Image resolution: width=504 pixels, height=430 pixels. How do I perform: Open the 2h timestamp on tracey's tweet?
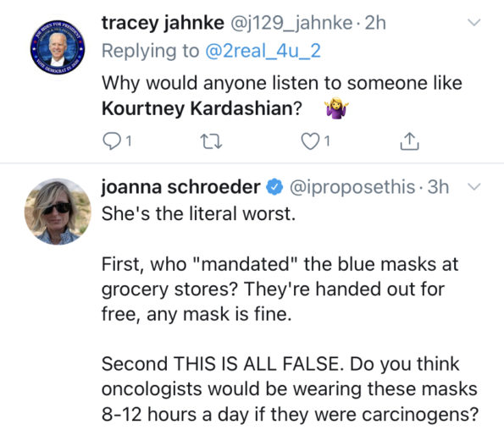(x=375, y=23)
